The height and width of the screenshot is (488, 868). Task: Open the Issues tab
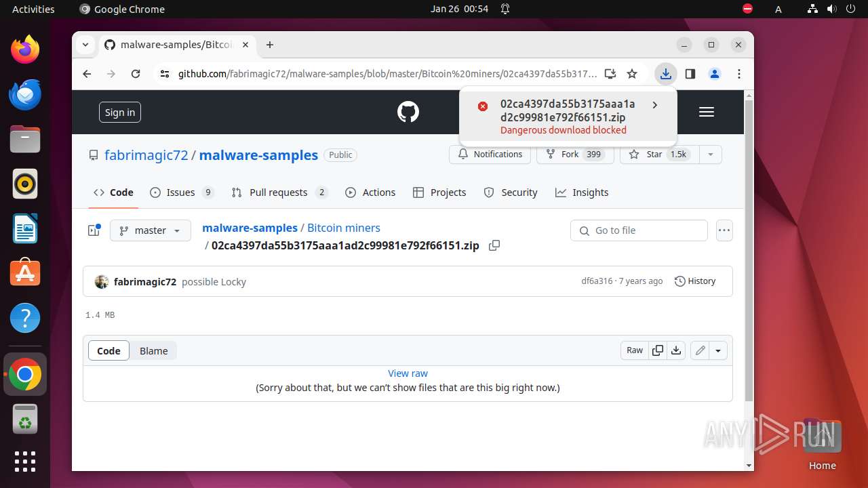tap(182, 192)
